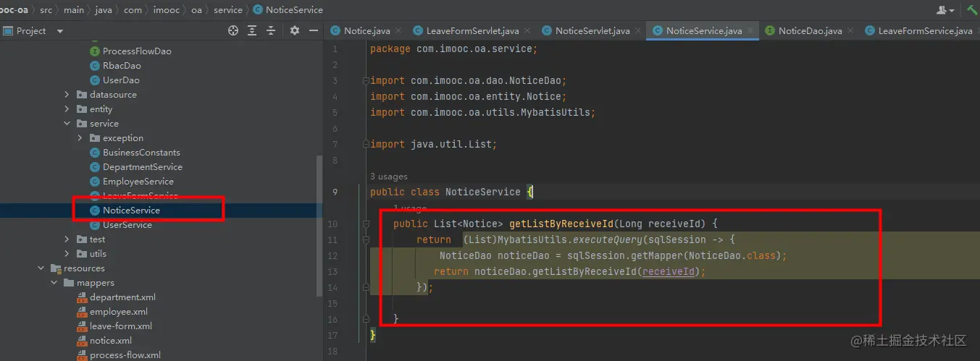Click 'NoticeService' in the breadcrumb path

pos(294,9)
